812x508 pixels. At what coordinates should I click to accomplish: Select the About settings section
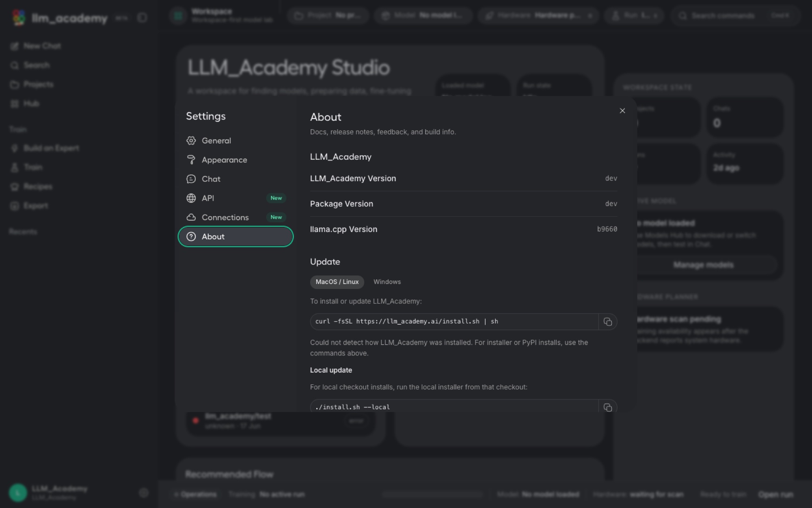pyautogui.click(x=235, y=237)
